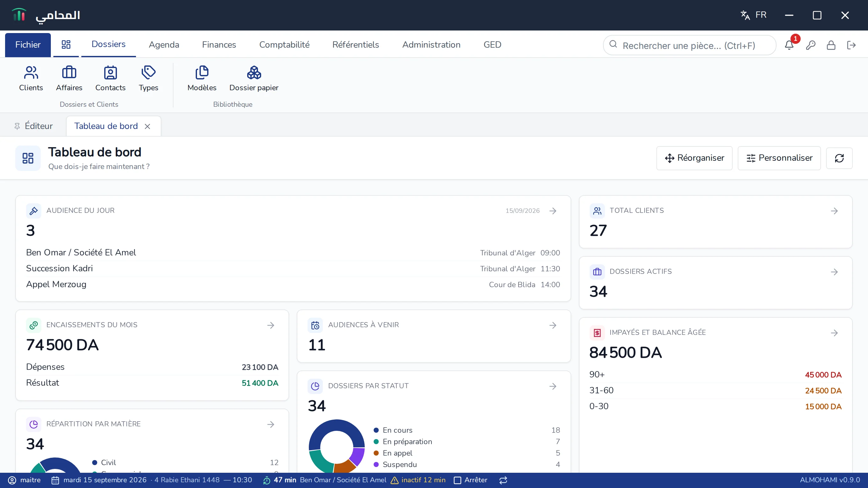This screenshot has height=488, width=868.
Task: Click the Résultat amount 51 400 DA
Action: click(x=260, y=383)
